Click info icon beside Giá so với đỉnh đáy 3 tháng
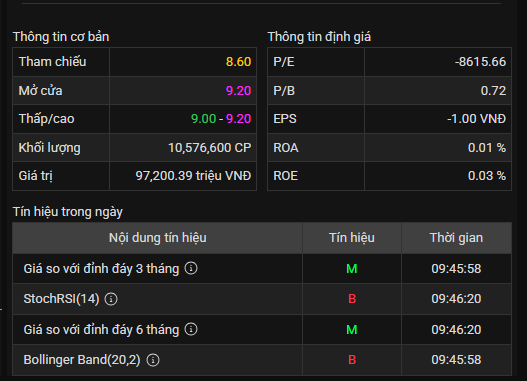This screenshot has height=381, width=527. pos(191,268)
